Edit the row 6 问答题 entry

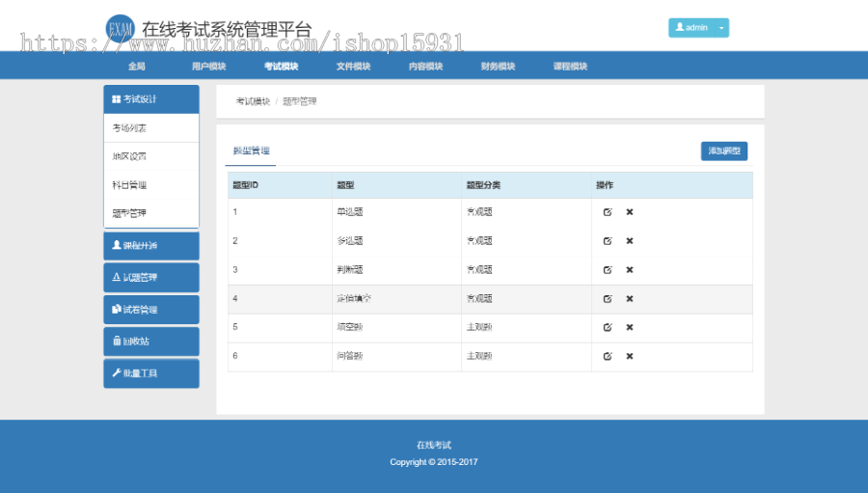tap(608, 356)
